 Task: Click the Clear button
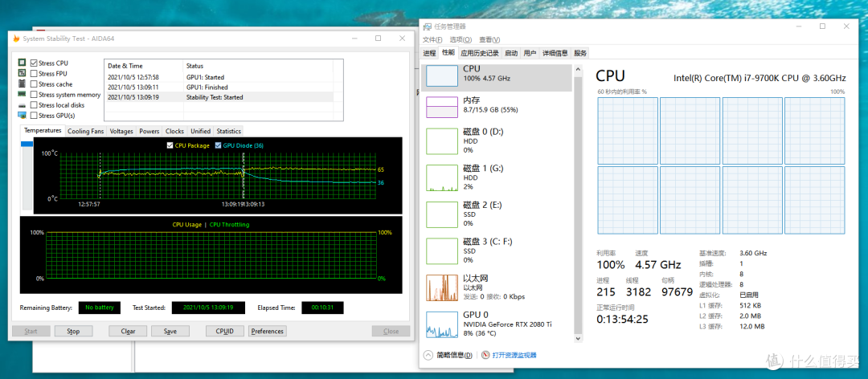[129, 332]
